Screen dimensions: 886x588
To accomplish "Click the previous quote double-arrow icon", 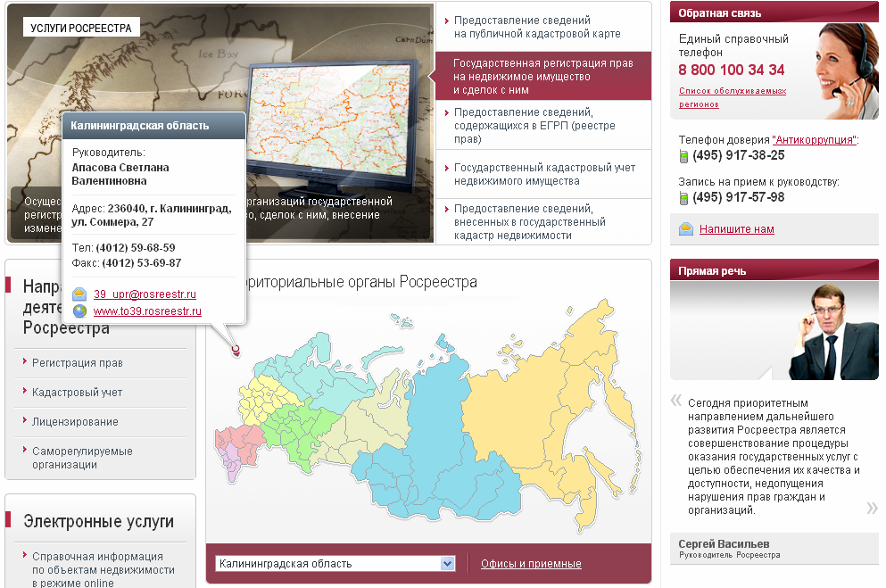I will [676, 401].
